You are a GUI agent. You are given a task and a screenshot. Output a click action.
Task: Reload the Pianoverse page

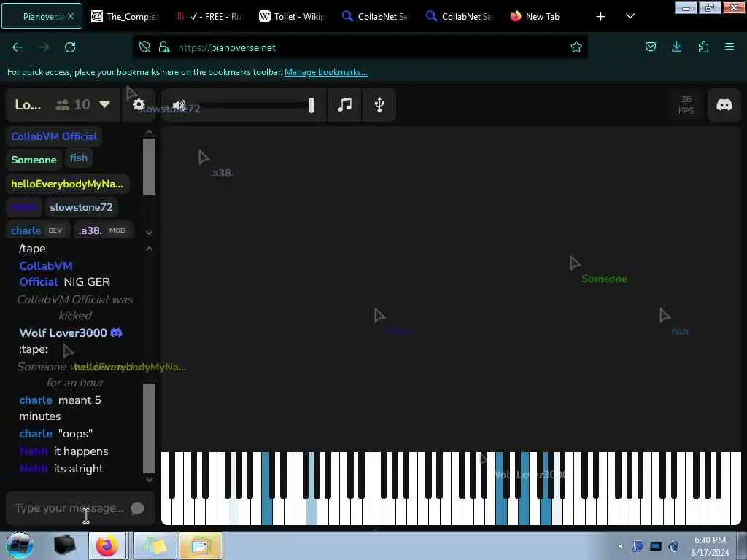tap(70, 47)
